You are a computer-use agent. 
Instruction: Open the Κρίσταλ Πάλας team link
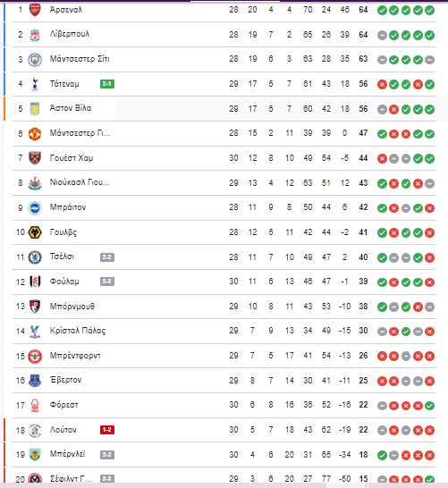[x=78, y=331]
